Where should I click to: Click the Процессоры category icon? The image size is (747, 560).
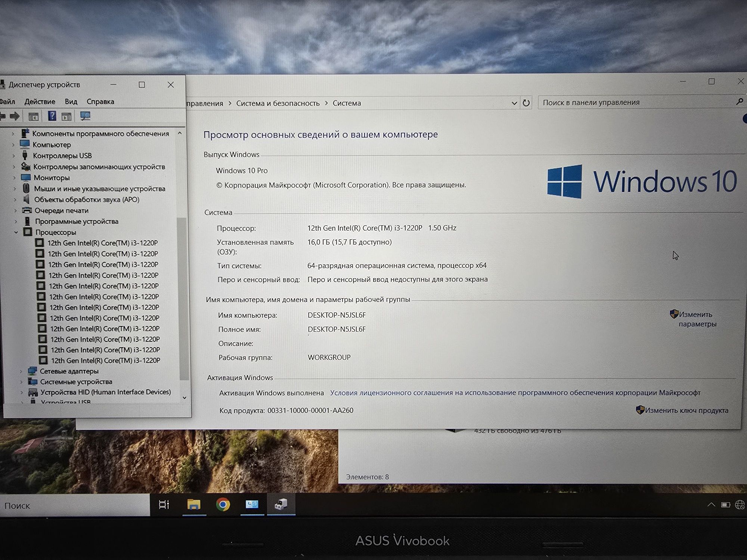point(28,232)
